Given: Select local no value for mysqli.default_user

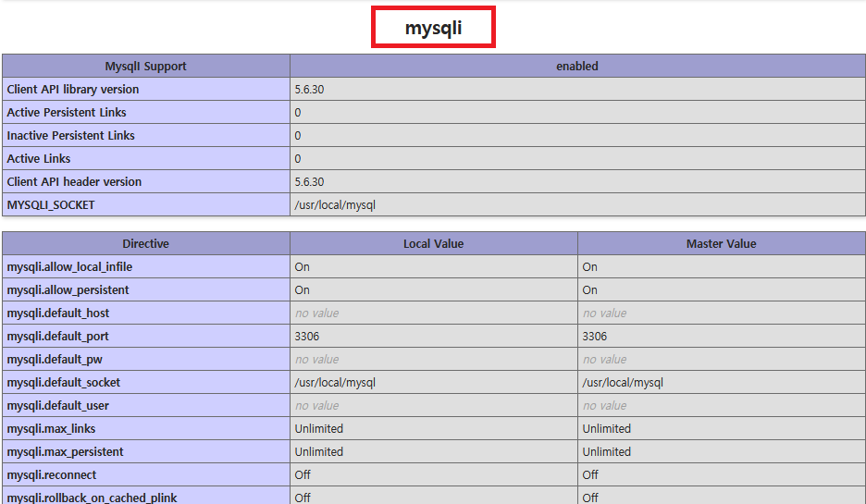Looking at the screenshot, I should click(317, 406).
